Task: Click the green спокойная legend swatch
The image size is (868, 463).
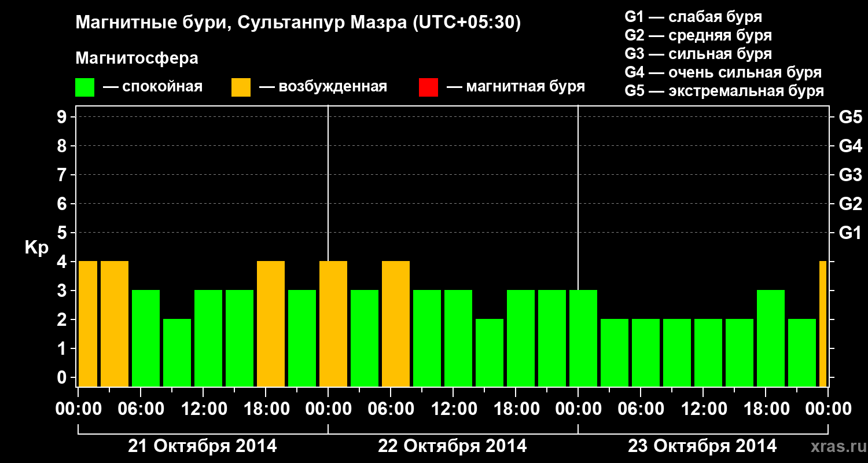Action: (x=85, y=87)
